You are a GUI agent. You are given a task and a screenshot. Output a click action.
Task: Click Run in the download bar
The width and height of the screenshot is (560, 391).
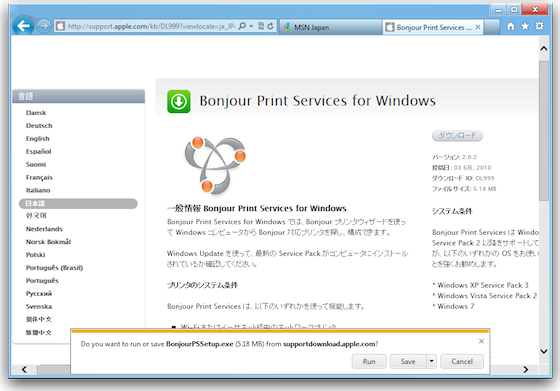(369, 361)
